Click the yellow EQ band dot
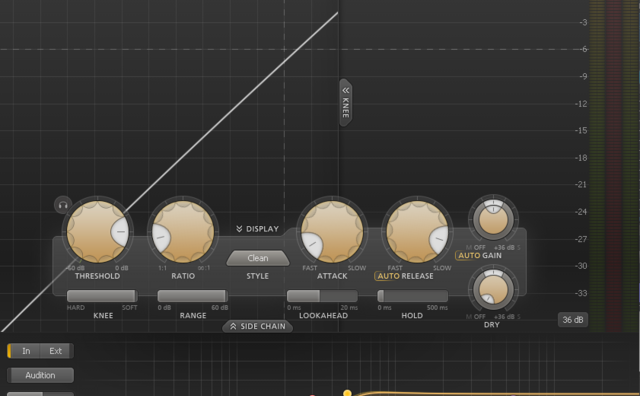Viewport: 640px width, 396px height. pos(347,393)
